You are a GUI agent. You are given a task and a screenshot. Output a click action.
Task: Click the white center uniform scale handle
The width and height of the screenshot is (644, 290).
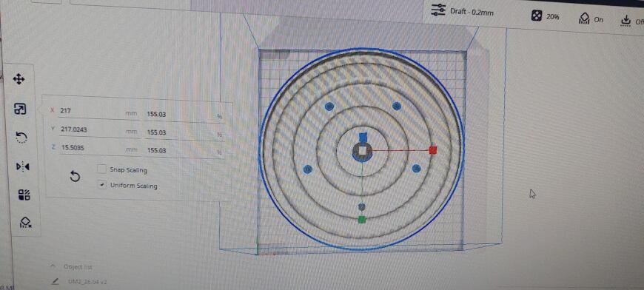(x=362, y=152)
